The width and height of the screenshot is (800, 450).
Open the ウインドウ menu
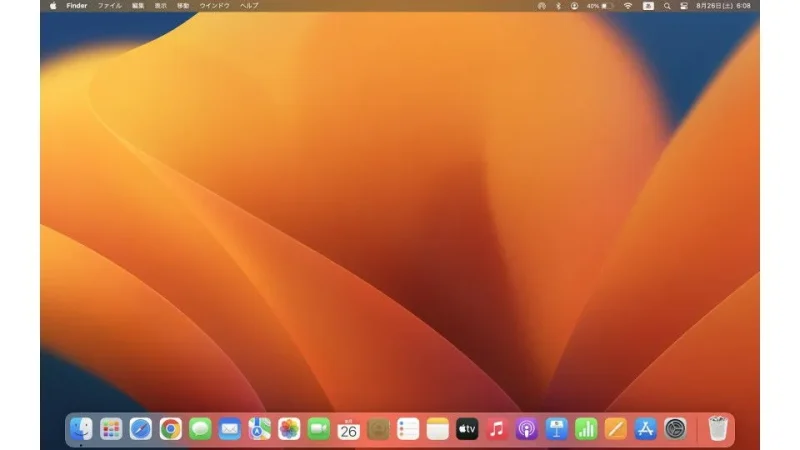click(x=213, y=5)
